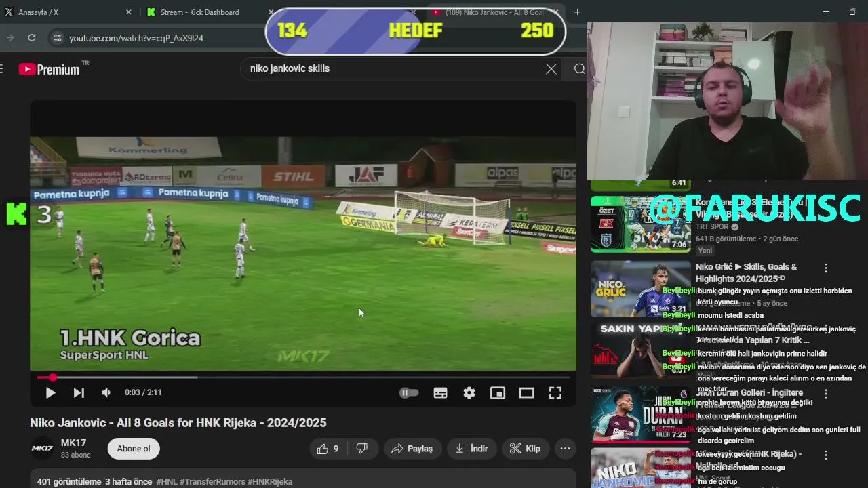Viewport: 868px width, 488px height.
Task: Open Jhon Duran Golleri video thumbnail
Action: click(x=641, y=415)
